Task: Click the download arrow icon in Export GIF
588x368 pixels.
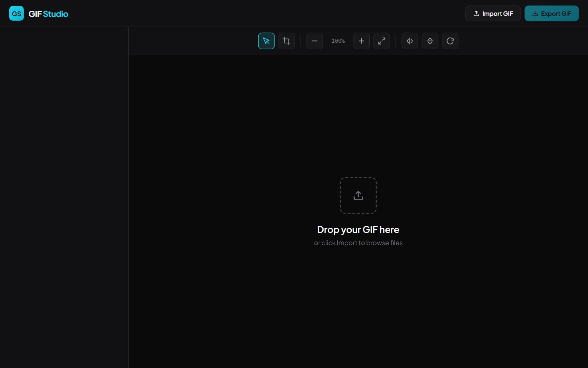Action: coord(535,14)
